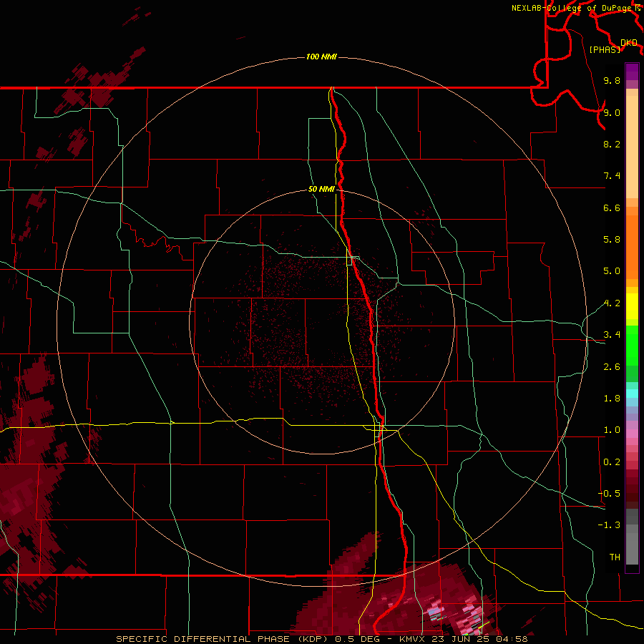Select the 50 NMI range ring label

tap(321, 189)
